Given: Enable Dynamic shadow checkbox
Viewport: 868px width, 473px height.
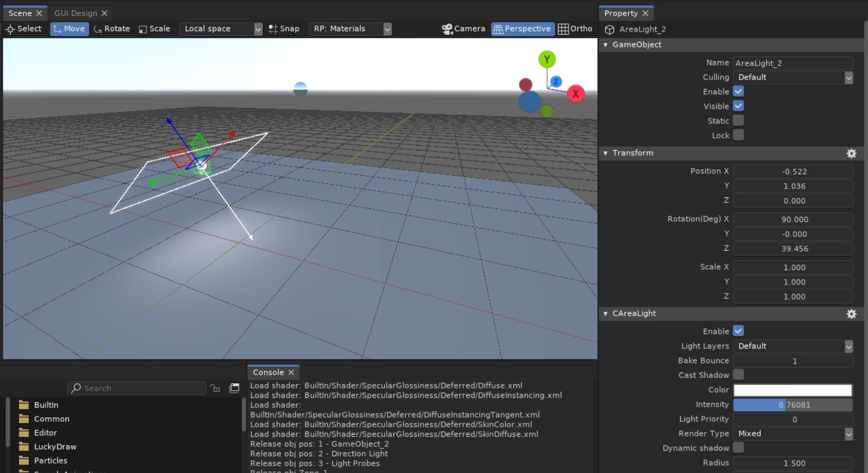Looking at the screenshot, I should pos(739,448).
